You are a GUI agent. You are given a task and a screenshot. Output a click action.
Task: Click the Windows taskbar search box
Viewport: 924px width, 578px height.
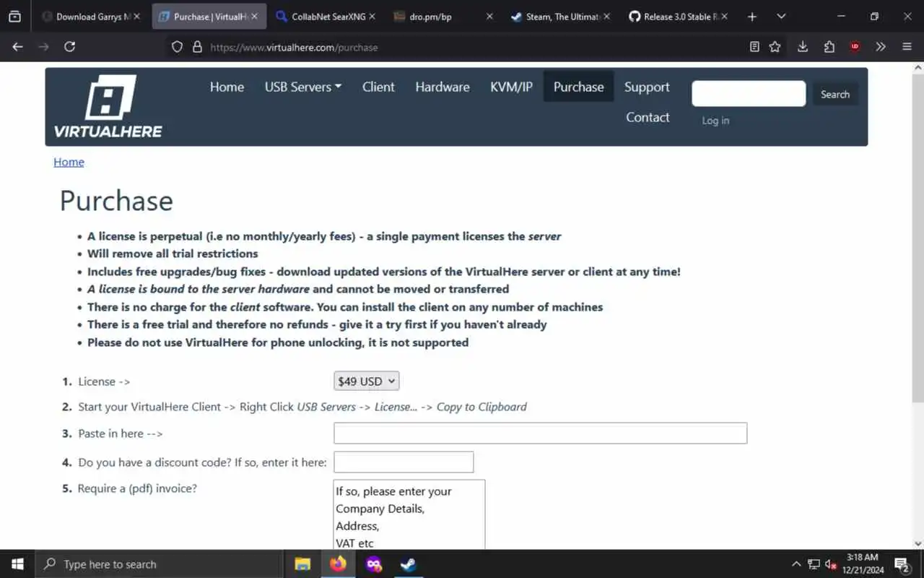coord(159,564)
